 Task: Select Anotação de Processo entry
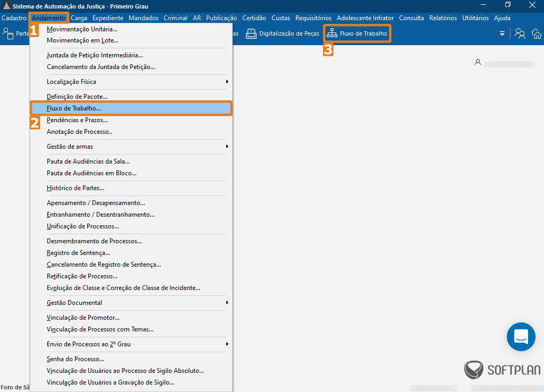[131, 132]
